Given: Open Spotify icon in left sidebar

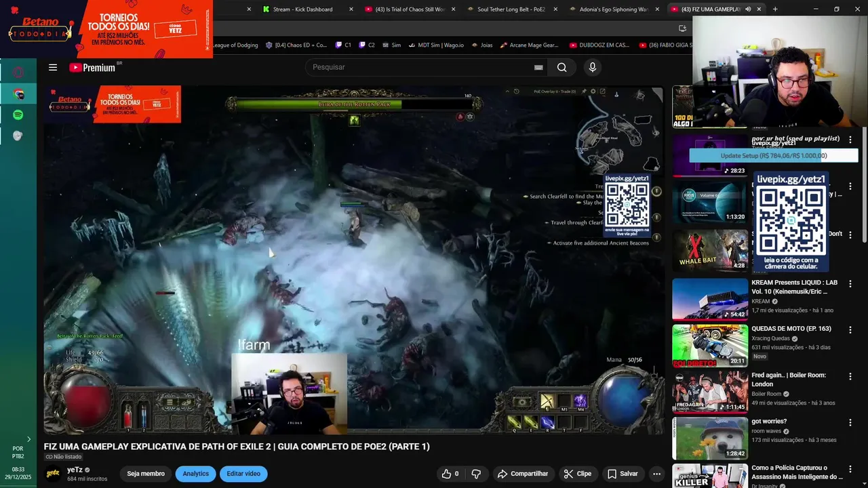Looking at the screenshot, I should 18,115.
